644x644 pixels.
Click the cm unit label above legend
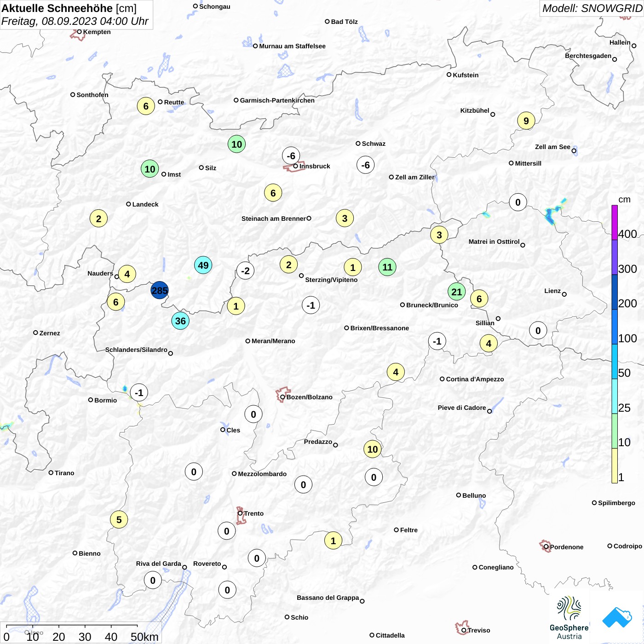pos(624,200)
